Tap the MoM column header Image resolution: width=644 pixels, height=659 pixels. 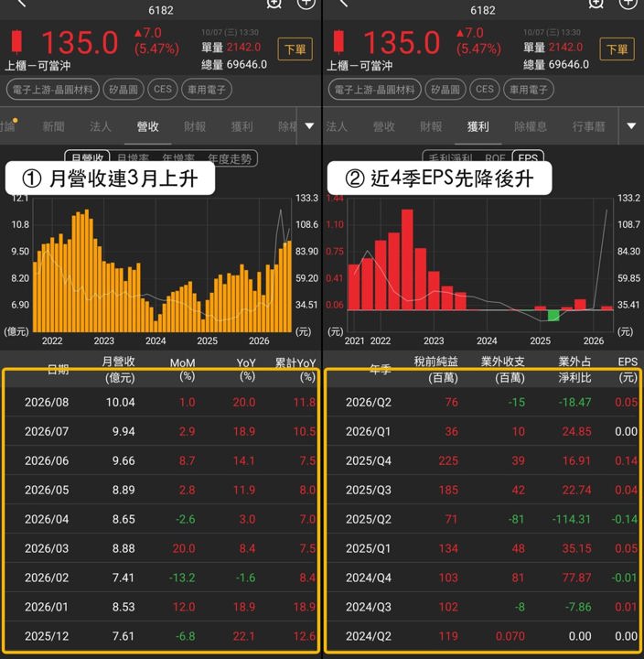(183, 370)
